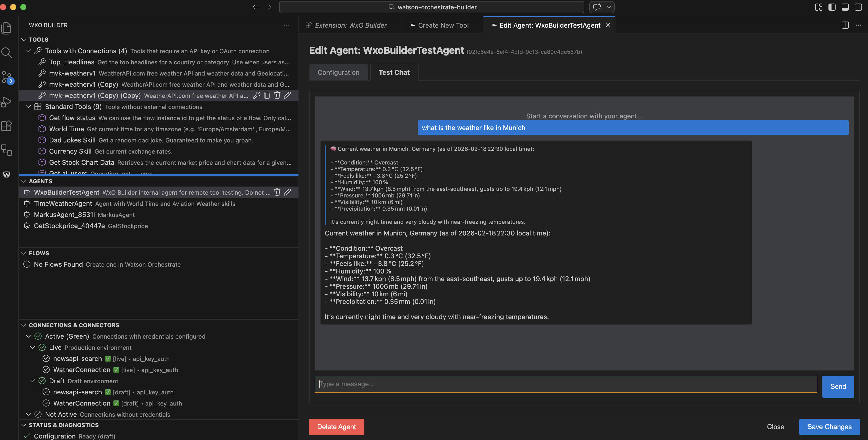Image resolution: width=868 pixels, height=440 pixels.
Task: Duplicate the mvk-weatherv1 (Copy) (Copy) tool
Action: tap(267, 95)
